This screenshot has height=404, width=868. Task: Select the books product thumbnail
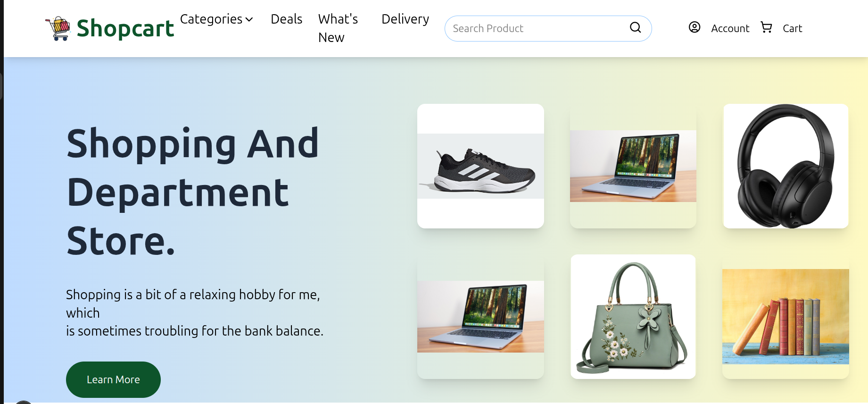pyautogui.click(x=785, y=317)
